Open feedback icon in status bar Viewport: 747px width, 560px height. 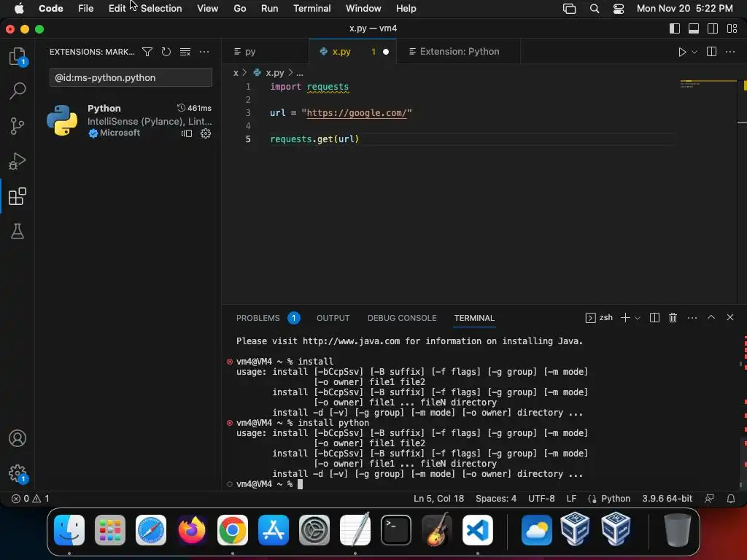(709, 499)
